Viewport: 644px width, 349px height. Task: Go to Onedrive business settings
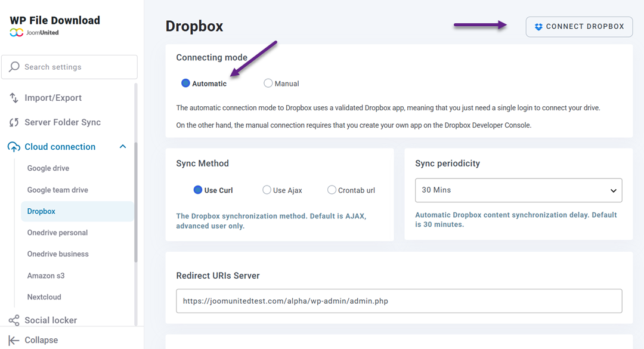tap(58, 254)
